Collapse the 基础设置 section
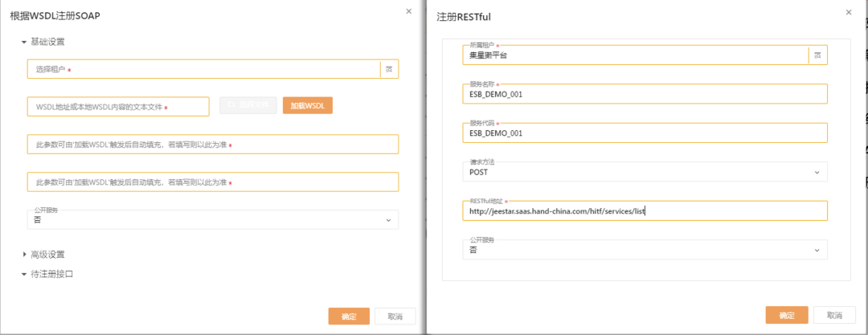This screenshot has height=335, width=868. pos(24,42)
